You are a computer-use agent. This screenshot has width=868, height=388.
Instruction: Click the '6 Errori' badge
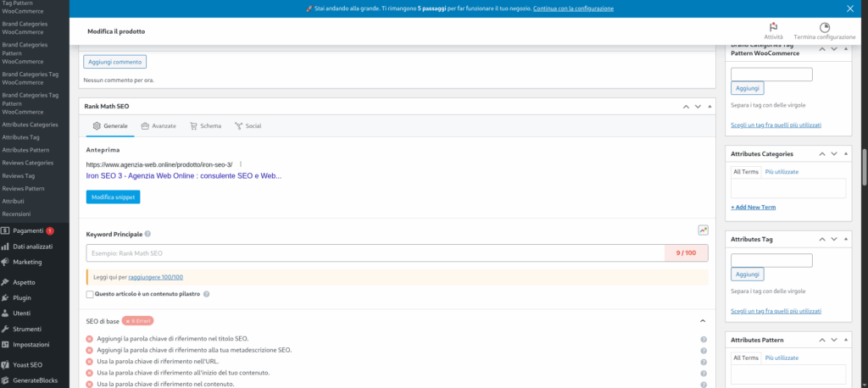pos(137,321)
